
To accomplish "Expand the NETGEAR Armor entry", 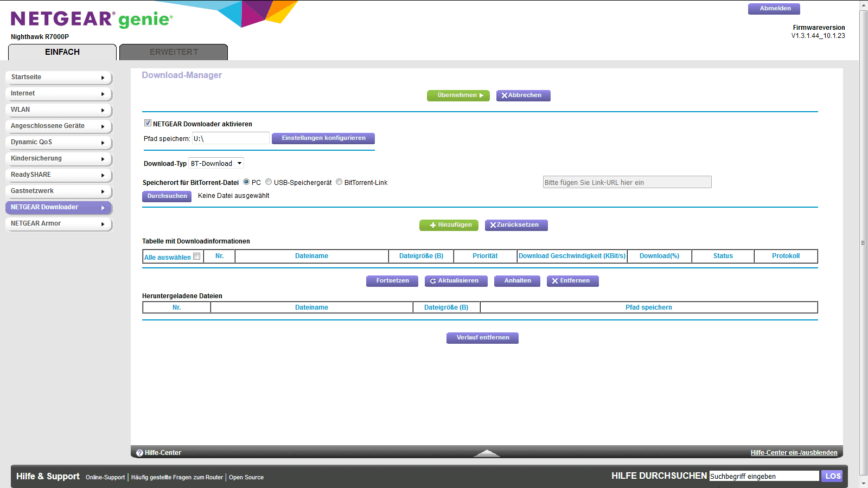I will point(59,224).
